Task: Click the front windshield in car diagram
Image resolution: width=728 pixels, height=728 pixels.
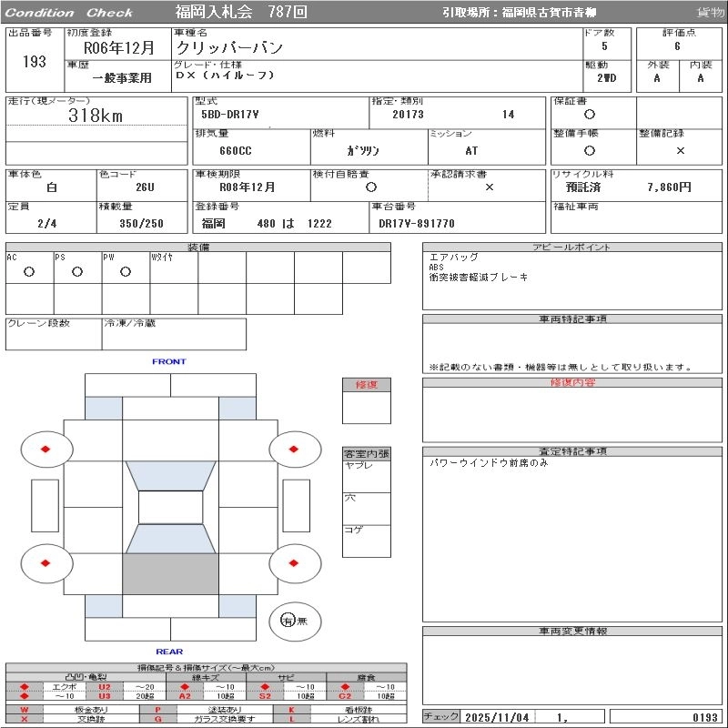Action: tap(171, 475)
